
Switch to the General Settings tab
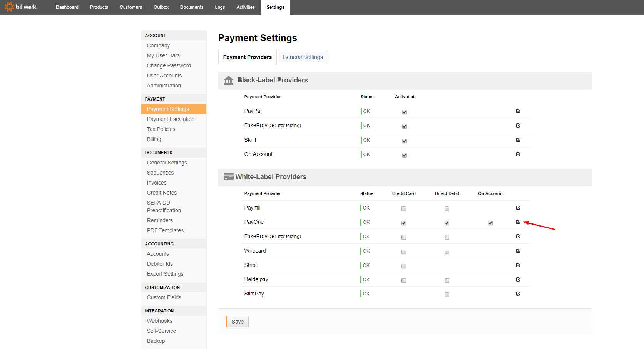(x=303, y=57)
